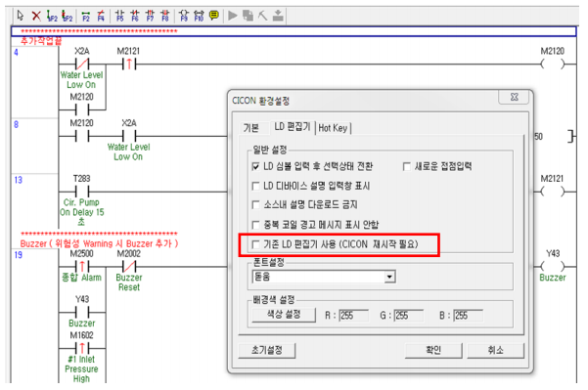Click the R color value field
This screenshot has width=588, height=390.
(354, 316)
